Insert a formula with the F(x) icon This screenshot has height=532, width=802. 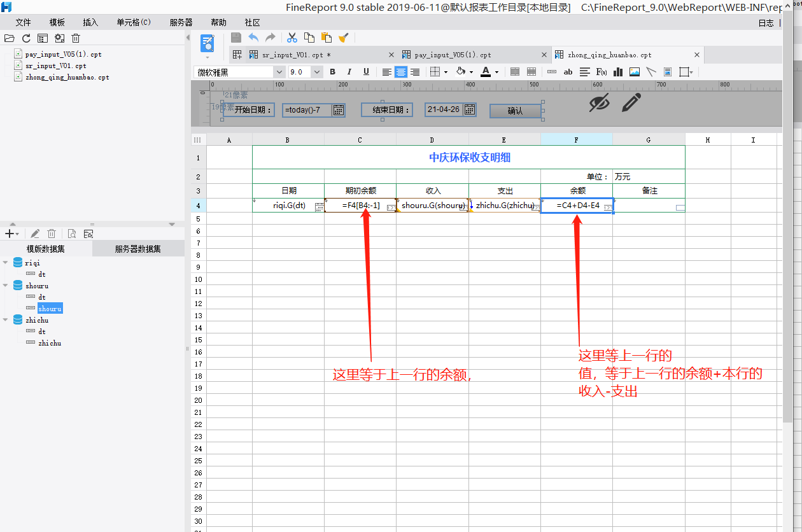601,72
